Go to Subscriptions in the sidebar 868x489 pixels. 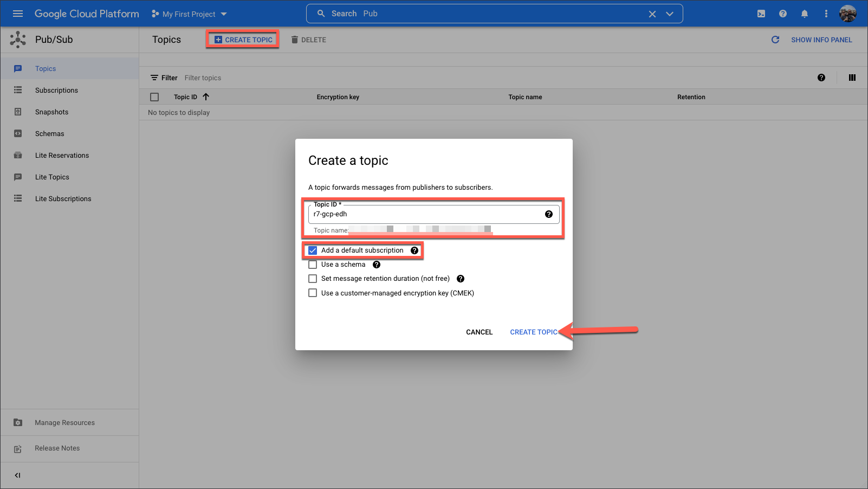click(69, 90)
